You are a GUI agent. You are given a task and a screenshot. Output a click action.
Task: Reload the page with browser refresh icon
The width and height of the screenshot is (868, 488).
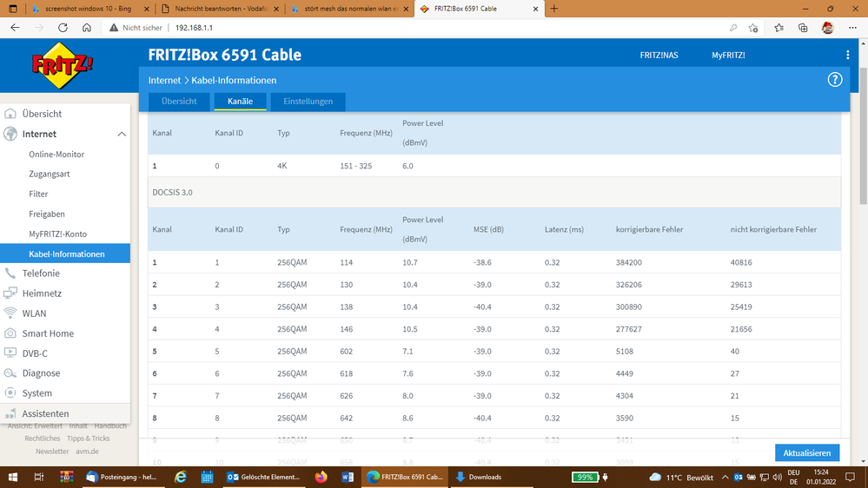tap(63, 28)
